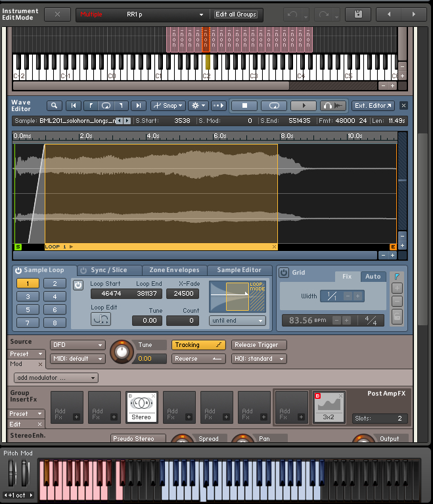Click the undo arrow icon
The height and width of the screenshot is (504, 433).
292,14
